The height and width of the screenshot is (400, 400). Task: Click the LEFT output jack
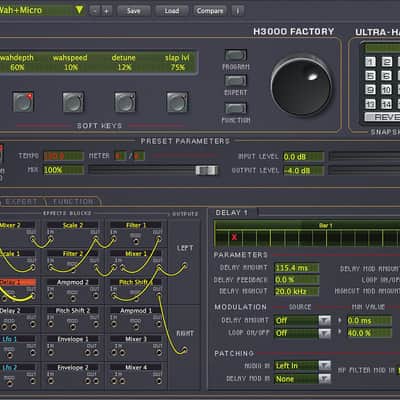pyautogui.click(x=184, y=266)
